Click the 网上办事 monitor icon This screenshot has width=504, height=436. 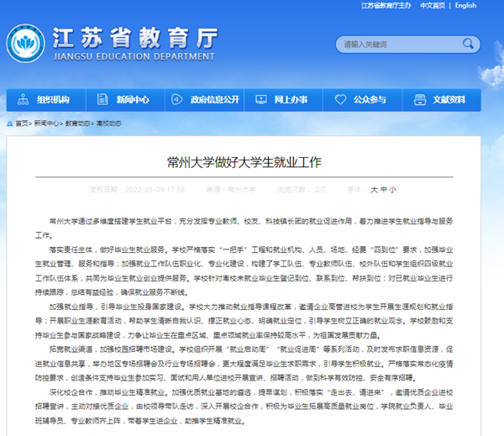(x=260, y=99)
